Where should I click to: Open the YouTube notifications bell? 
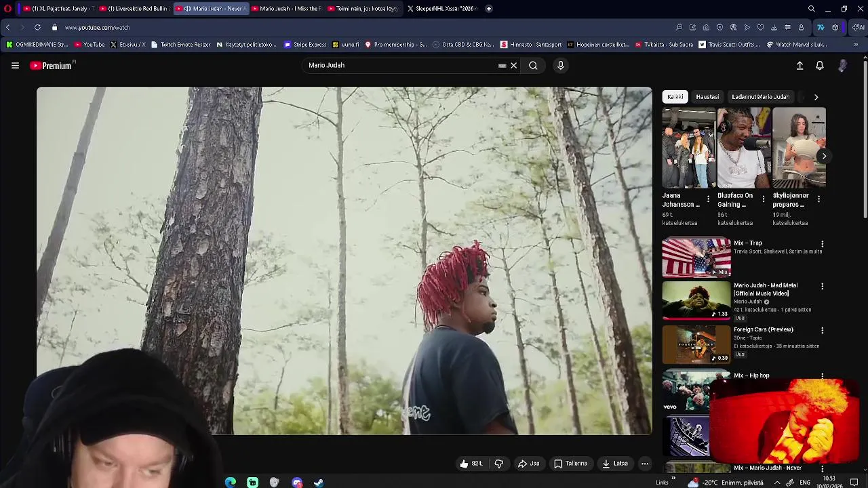pos(820,66)
